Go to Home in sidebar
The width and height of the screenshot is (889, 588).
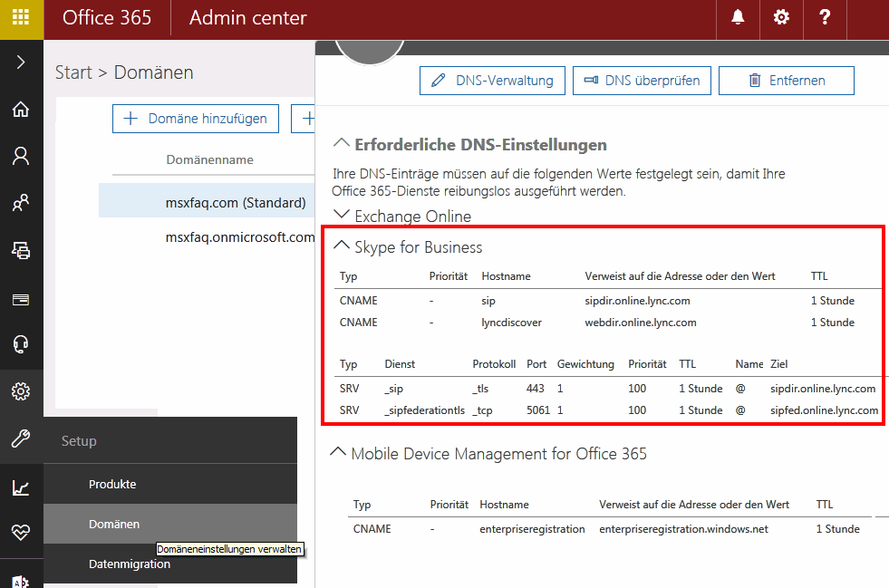point(21,109)
